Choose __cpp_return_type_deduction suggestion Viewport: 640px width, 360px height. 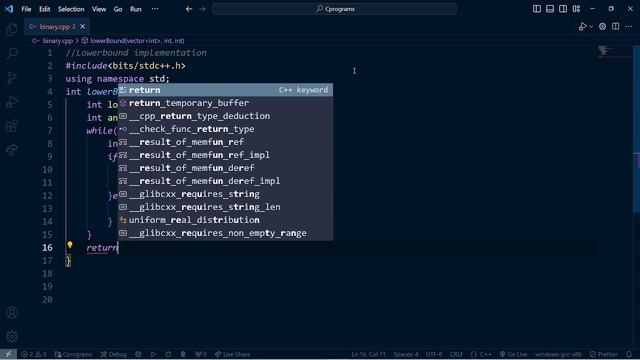click(225, 116)
